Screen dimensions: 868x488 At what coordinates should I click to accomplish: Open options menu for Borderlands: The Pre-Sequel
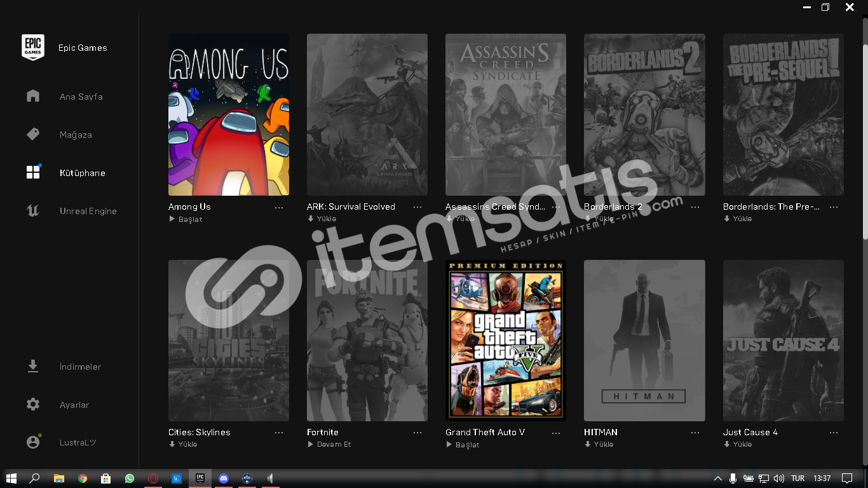[834, 207]
